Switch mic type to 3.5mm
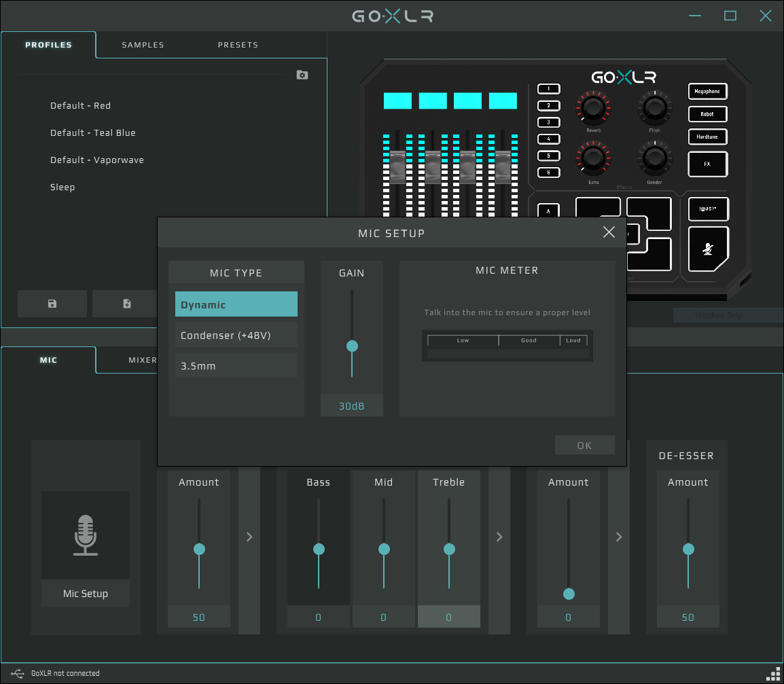The width and height of the screenshot is (784, 684). point(236,365)
